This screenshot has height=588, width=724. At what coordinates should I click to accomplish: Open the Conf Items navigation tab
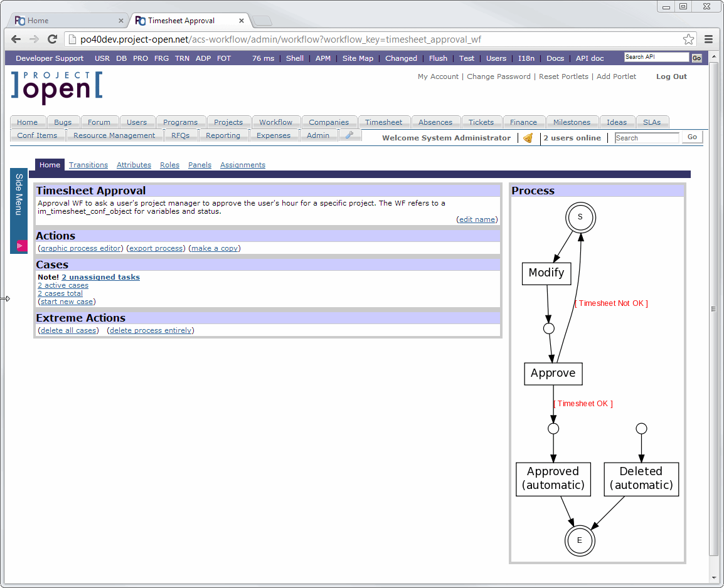click(x=37, y=135)
